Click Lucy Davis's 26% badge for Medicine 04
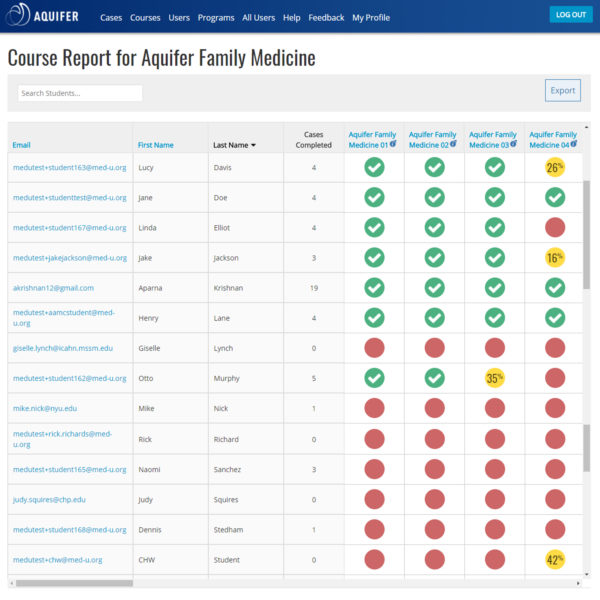 (x=555, y=167)
